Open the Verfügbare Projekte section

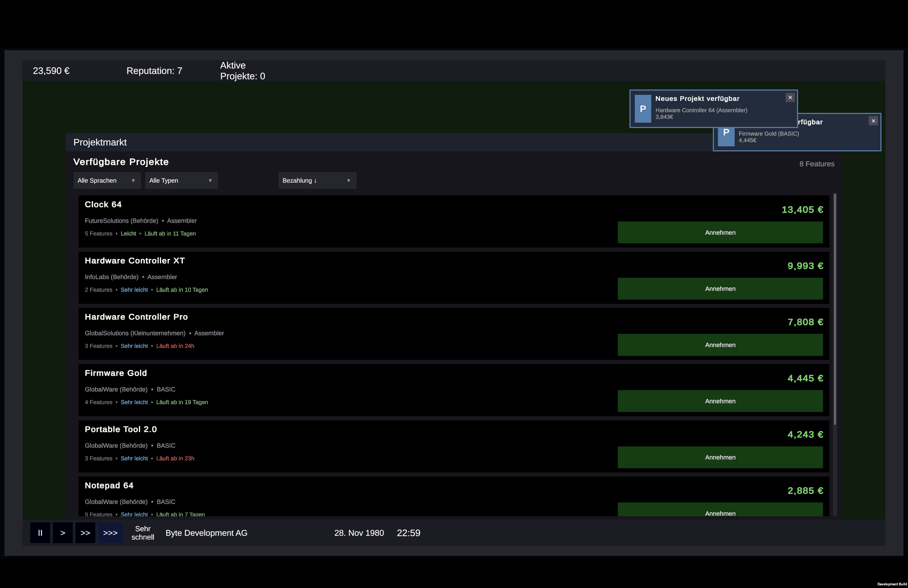click(121, 162)
